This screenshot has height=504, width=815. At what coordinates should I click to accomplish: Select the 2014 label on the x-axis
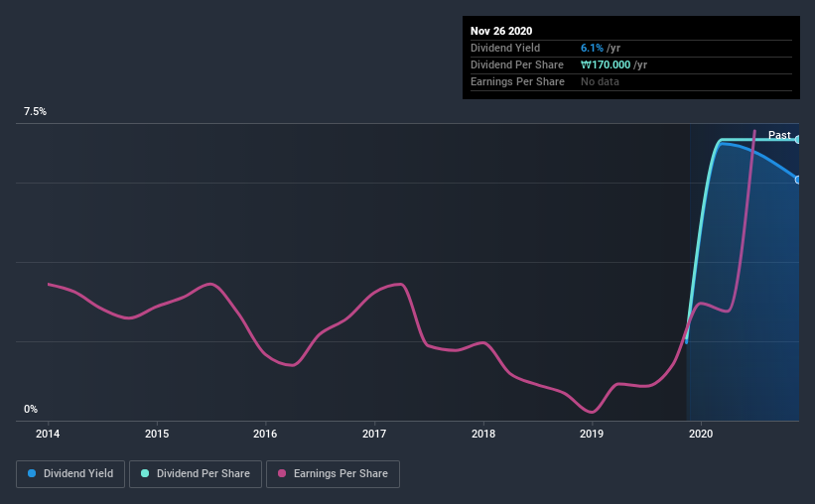pos(48,434)
